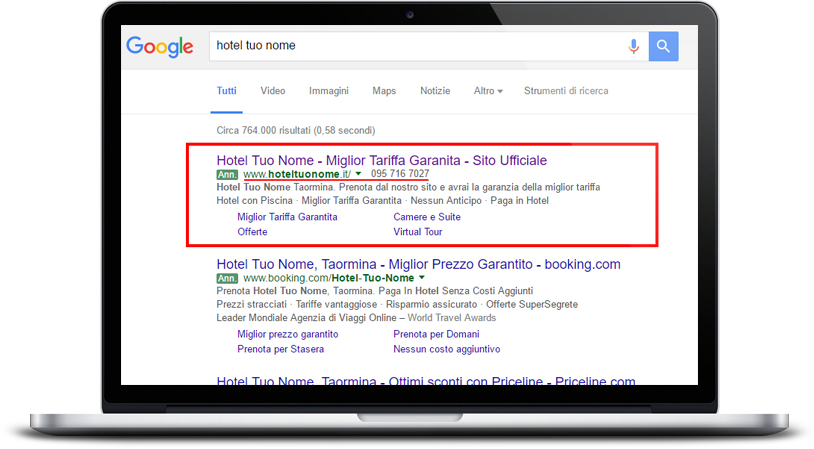Activate voice search microphone icon
The width and height of the screenshot is (814, 449).
pos(633,46)
